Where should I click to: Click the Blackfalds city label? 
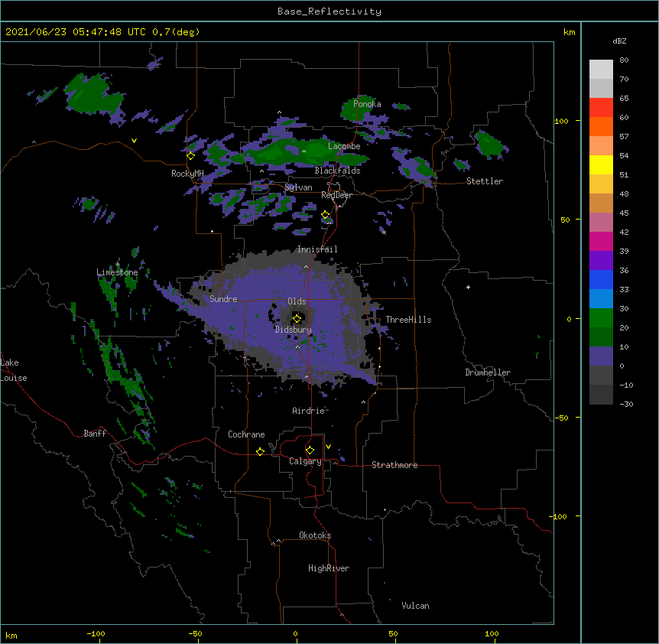click(337, 171)
